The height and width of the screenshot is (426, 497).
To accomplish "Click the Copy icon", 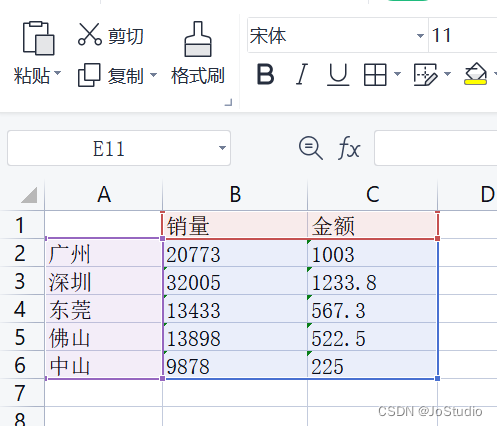I will [x=89, y=75].
